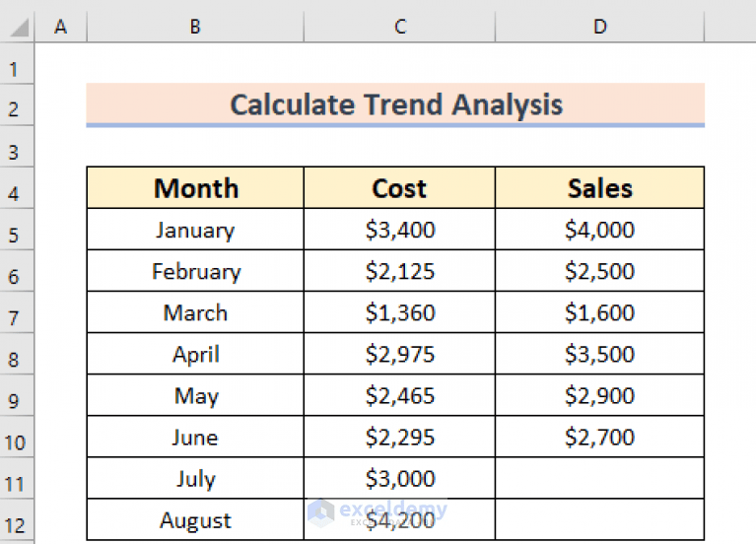Click the June cell
The height and width of the screenshot is (544, 756).
point(195,437)
